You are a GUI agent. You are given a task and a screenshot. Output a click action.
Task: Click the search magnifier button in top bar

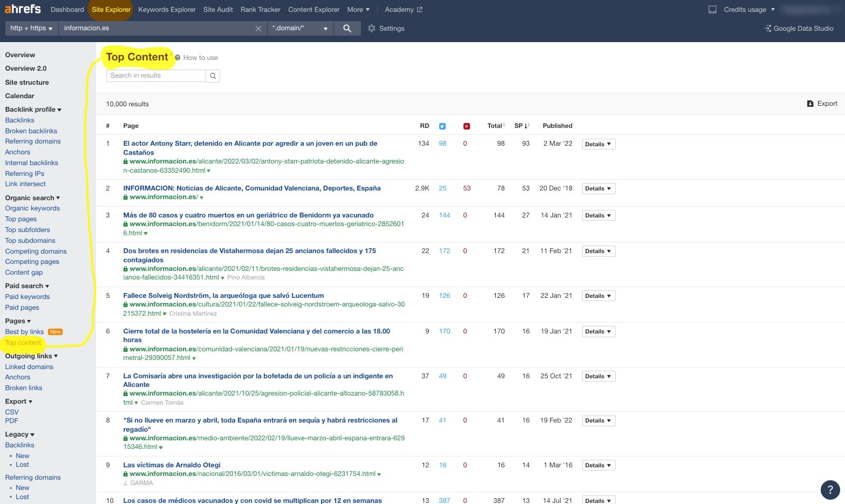click(347, 28)
